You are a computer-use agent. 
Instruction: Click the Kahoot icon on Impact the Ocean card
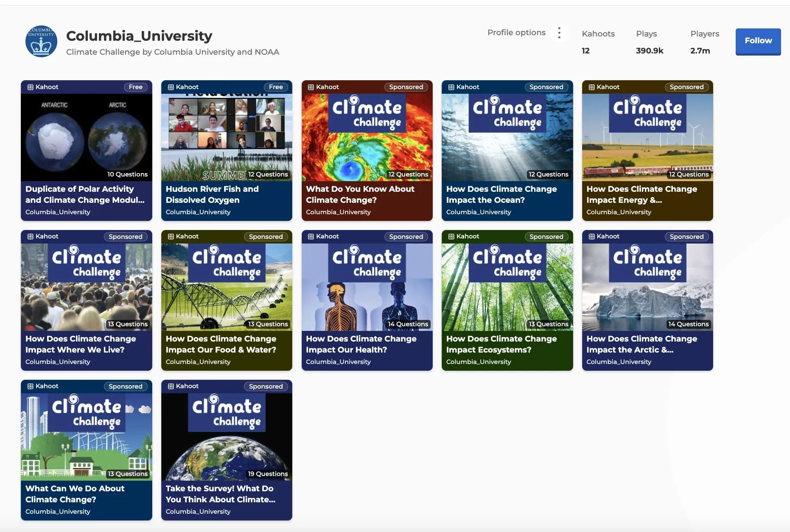click(451, 87)
